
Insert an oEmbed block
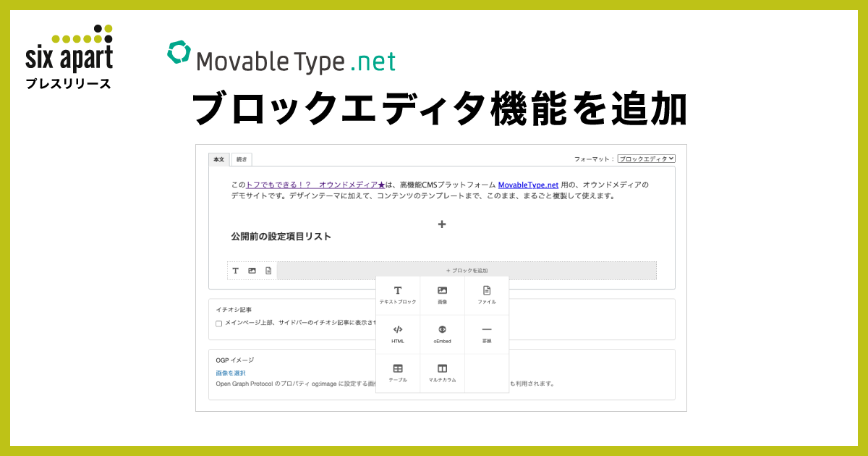click(x=442, y=334)
